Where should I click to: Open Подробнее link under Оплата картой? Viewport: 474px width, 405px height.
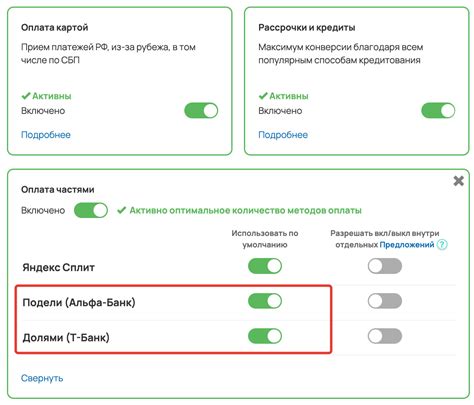(46, 135)
